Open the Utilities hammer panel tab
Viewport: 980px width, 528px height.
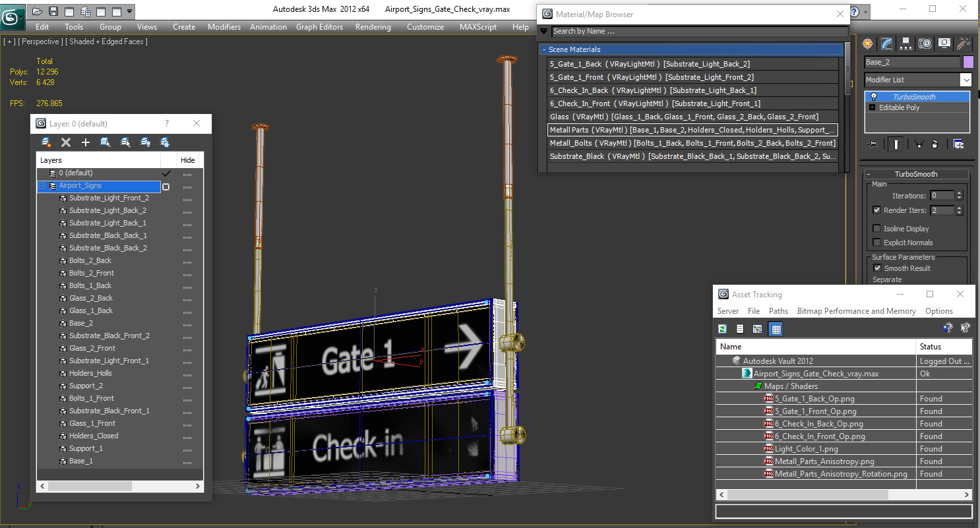[964, 44]
